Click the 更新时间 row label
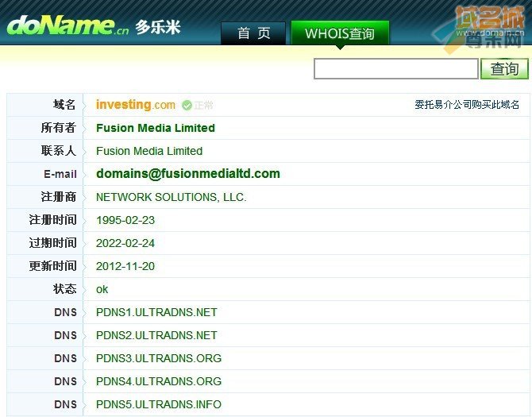The width and height of the screenshot is (532, 417). (x=52, y=266)
